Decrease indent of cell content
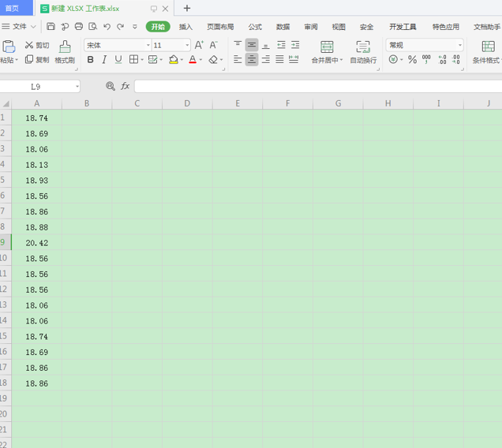The image size is (502, 448). click(281, 45)
